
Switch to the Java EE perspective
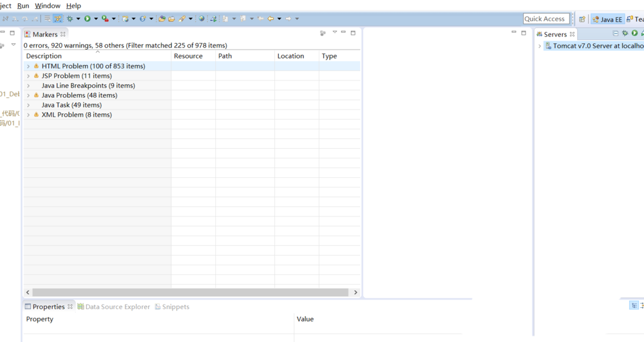pyautogui.click(x=607, y=19)
